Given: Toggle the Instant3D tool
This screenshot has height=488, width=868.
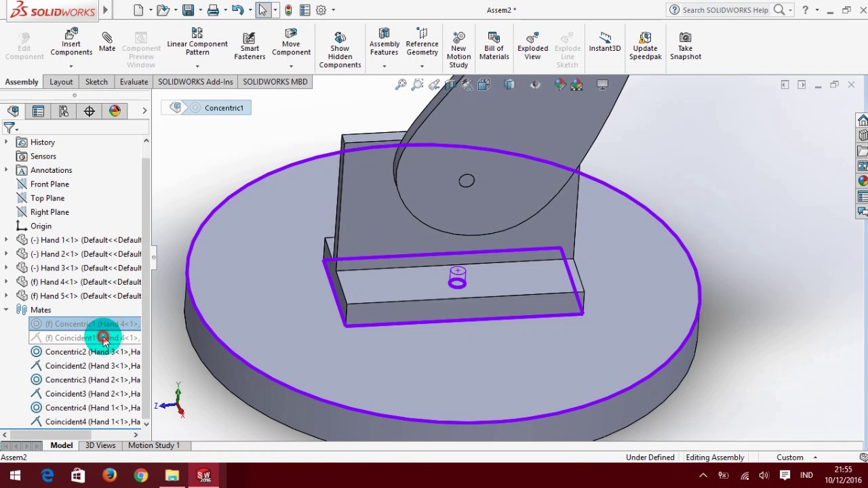Looking at the screenshot, I should pos(605,42).
